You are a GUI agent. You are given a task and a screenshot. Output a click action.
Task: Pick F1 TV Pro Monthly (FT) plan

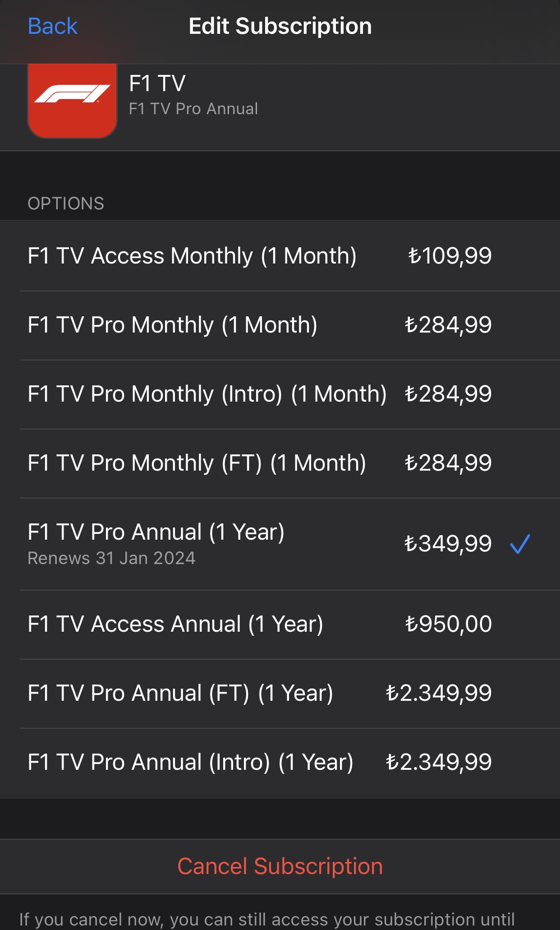coord(197,463)
